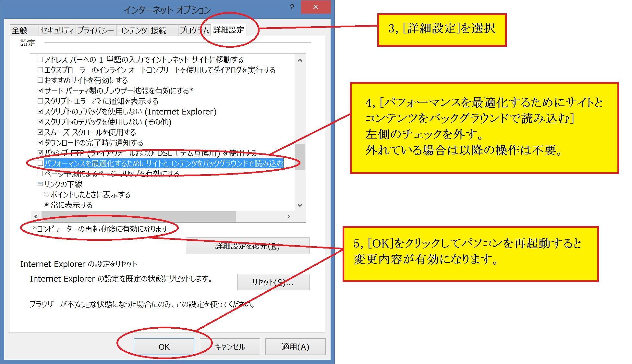Viewport: 632px width, 364px height.
Task: Disable スムーズ スクロールを使用する checkbox
Action: (x=40, y=132)
